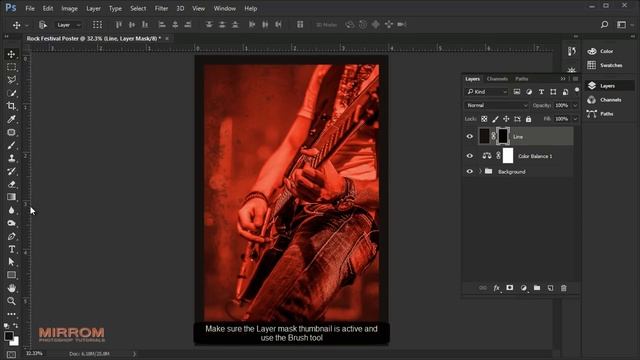
Task: Select the Eraser tool
Action: pos(11,184)
